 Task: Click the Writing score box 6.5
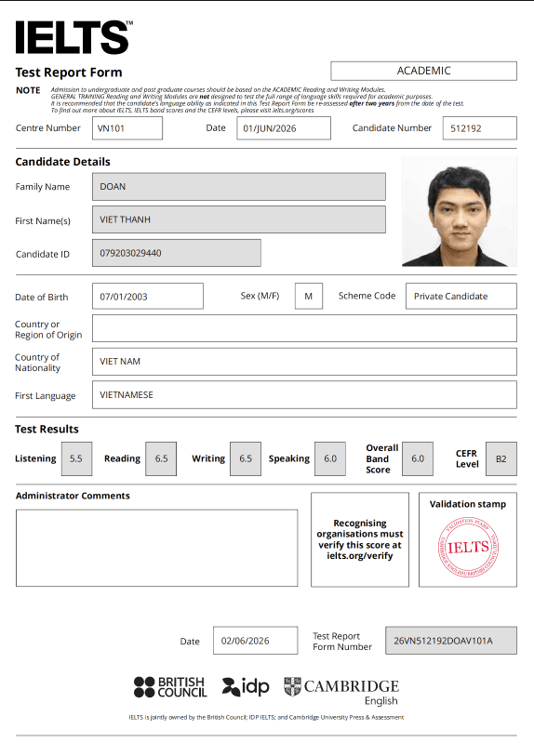click(x=246, y=459)
